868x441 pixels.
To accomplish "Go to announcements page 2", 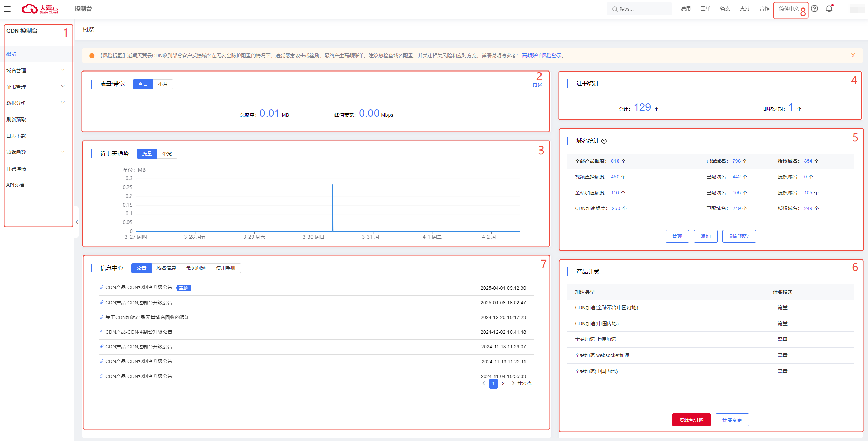I will point(503,383).
